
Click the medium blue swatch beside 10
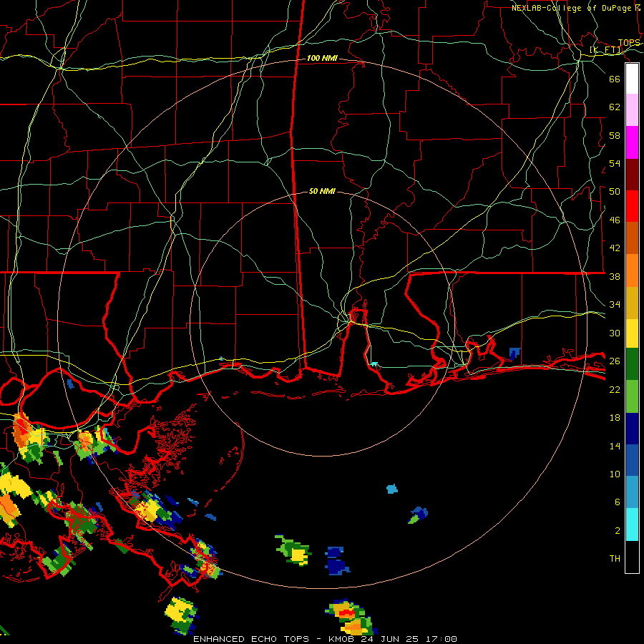click(x=632, y=460)
